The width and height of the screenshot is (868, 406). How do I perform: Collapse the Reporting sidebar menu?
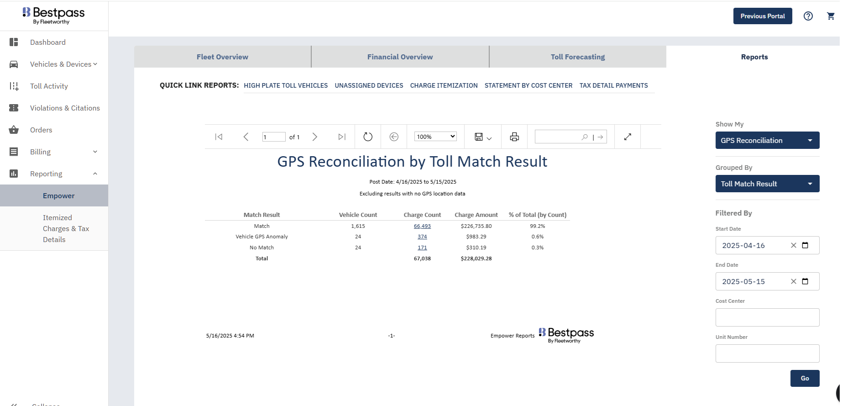tap(95, 174)
